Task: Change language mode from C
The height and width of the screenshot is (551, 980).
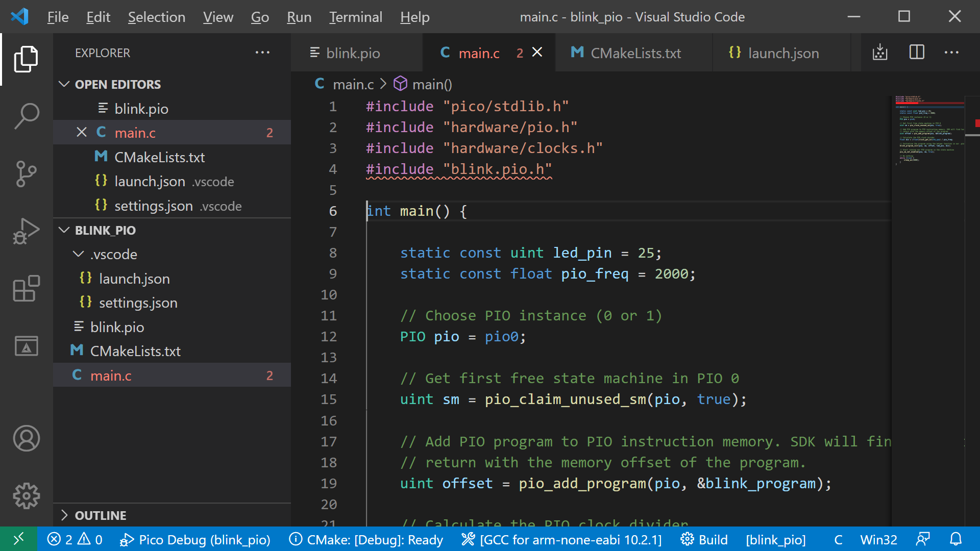Action: coord(838,539)
